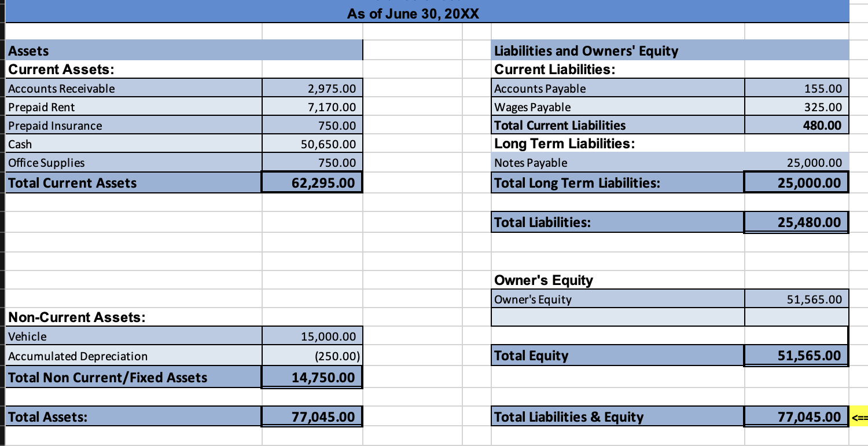Viewport: 868px width, 446px height.
Task: Select the Total Current Assets total cell
Action: pyautogui.click(x=312, y=182)
